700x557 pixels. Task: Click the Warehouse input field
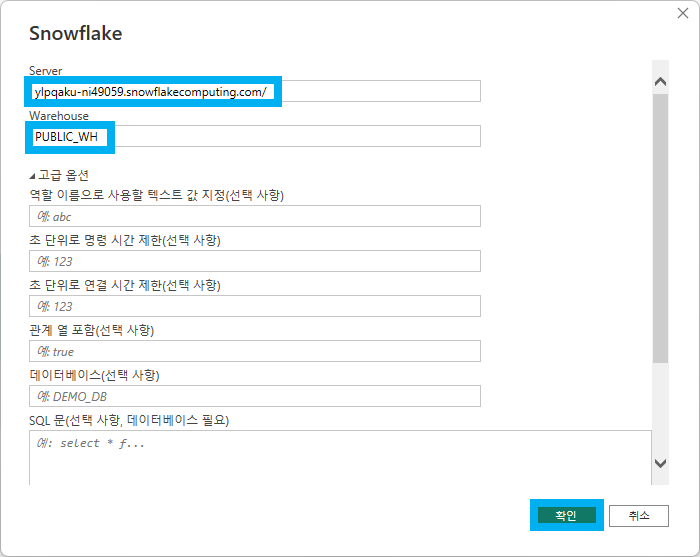click(255, 137)
